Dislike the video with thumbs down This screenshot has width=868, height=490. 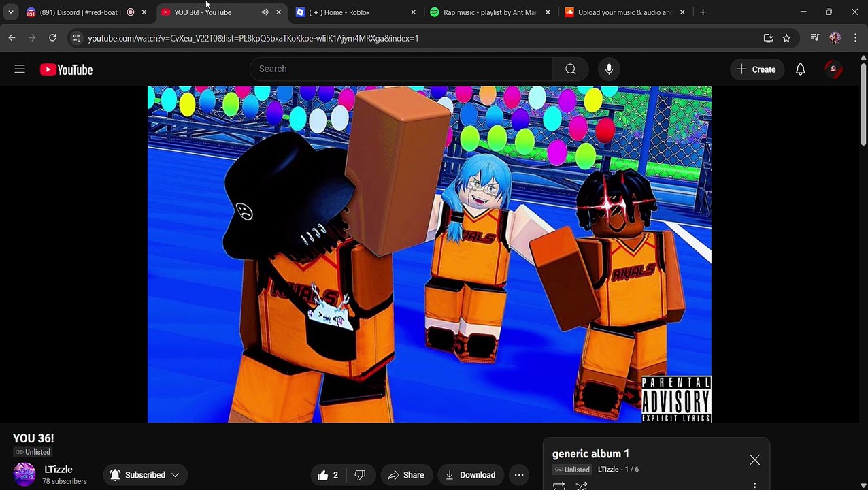(360, 475)
